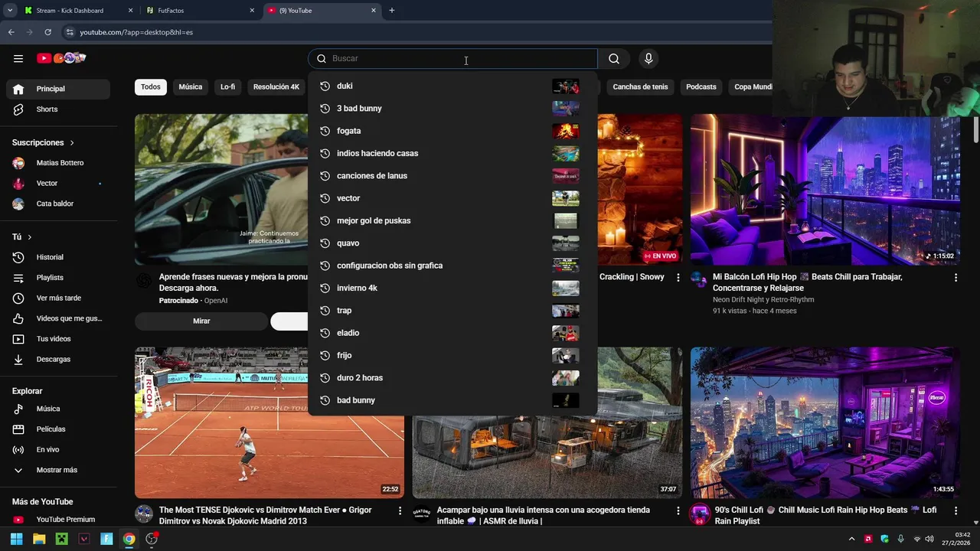Open File Explorer from taskbar
The height and width of the screenshot is (551, 980).
coord(39,539)
